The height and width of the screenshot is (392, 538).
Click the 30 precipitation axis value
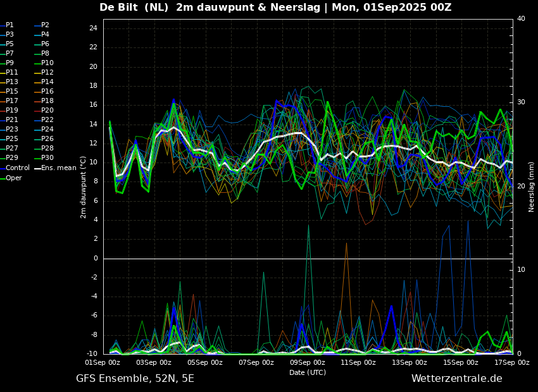521,102
